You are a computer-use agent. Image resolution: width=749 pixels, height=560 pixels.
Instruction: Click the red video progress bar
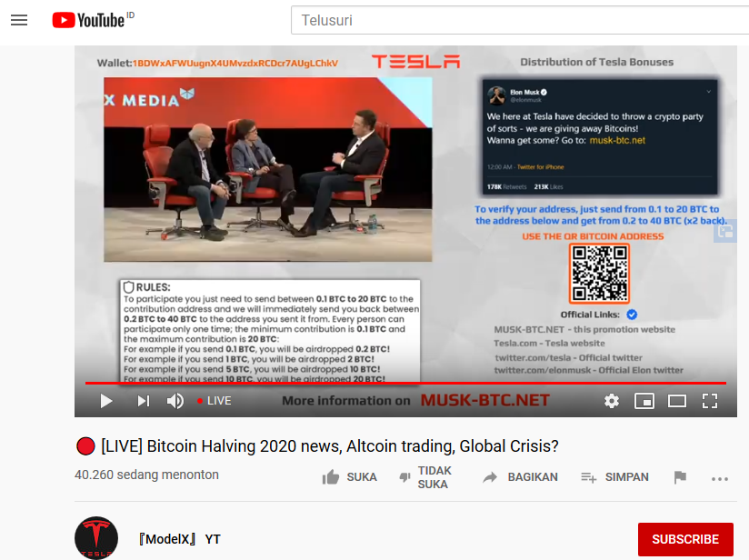(405, 383)
